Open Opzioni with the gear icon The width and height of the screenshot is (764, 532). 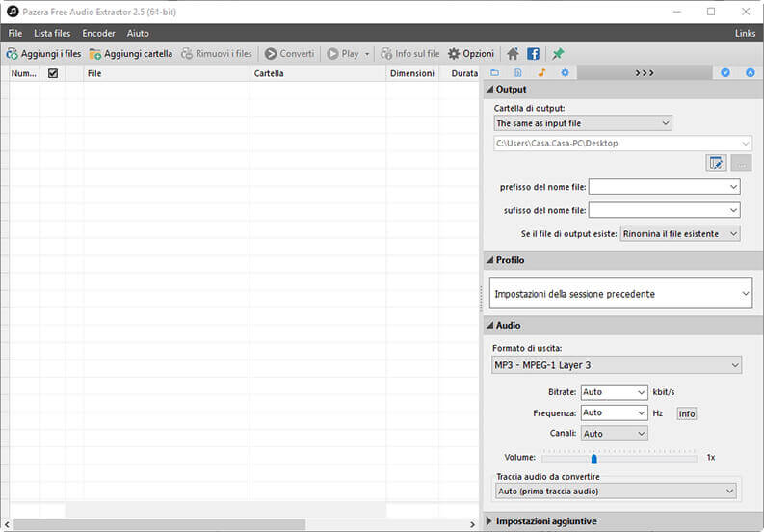pyautogui.click(x=471, y=54)
